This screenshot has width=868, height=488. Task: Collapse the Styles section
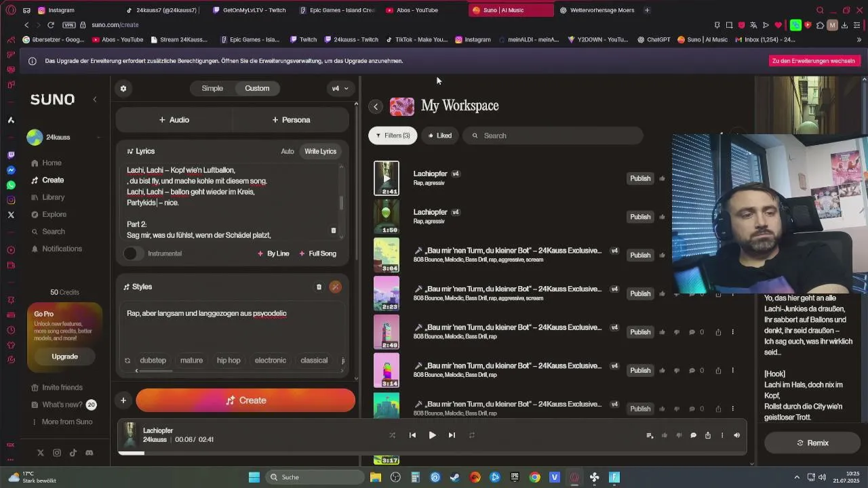pos(138,287)
